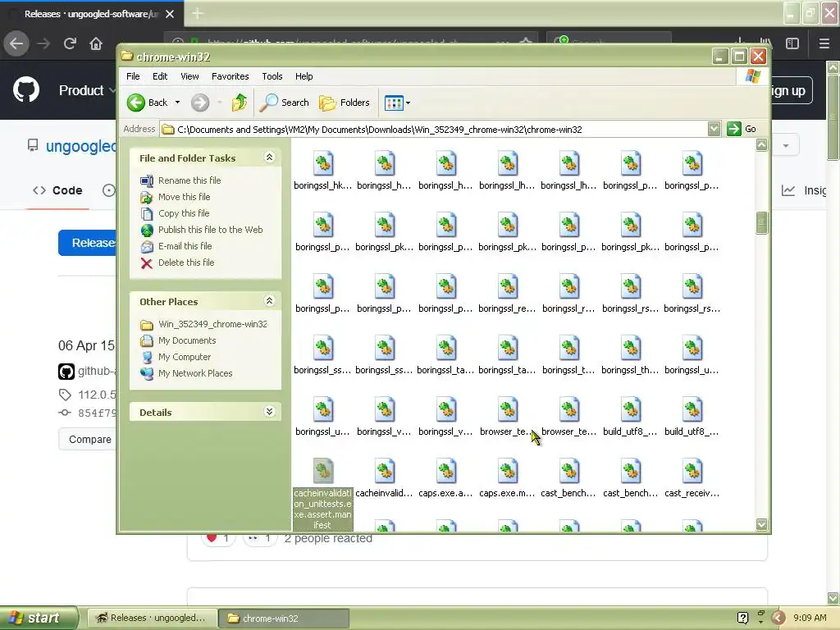Open the File menu
840x630 pixels.
133,76
